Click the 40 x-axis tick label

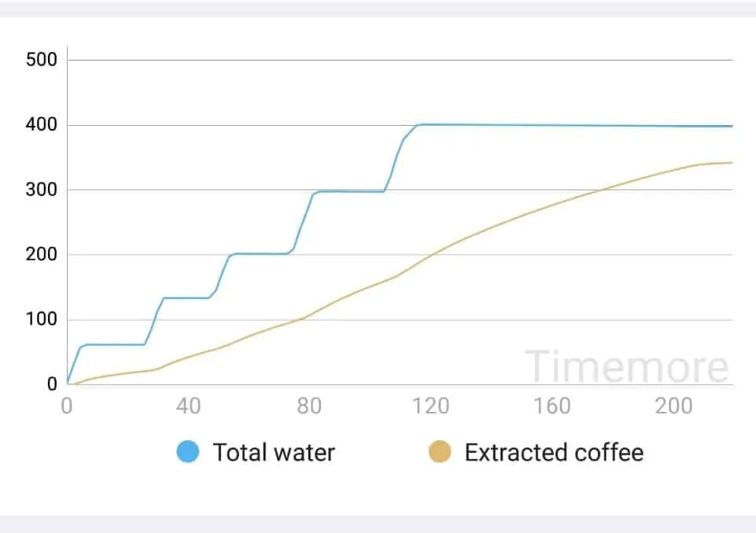point(188,406)
